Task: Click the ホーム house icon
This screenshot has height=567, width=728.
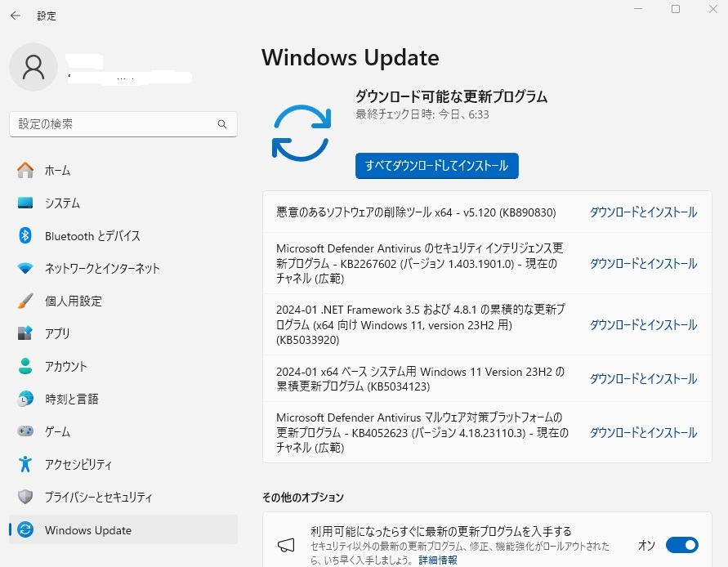Action: 25,170
